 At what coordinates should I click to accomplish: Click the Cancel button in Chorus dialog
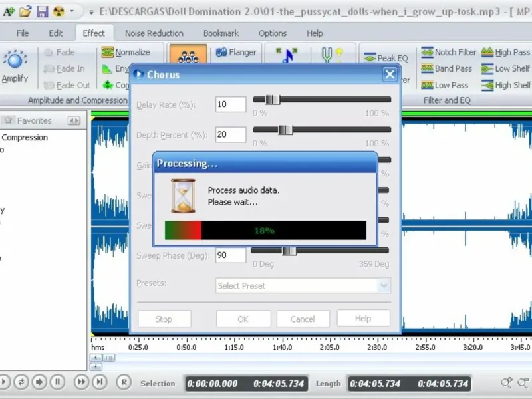[x=303, y=319]
